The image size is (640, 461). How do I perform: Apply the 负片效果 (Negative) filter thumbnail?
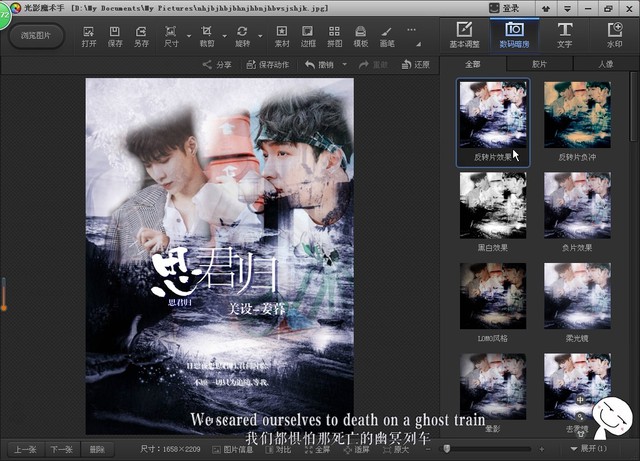577,211
